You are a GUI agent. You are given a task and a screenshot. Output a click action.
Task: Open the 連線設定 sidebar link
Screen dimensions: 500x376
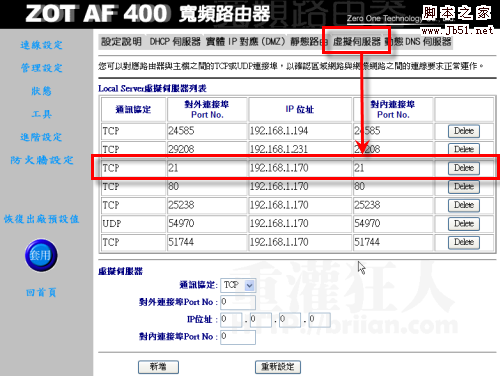[x=41, y=45]
